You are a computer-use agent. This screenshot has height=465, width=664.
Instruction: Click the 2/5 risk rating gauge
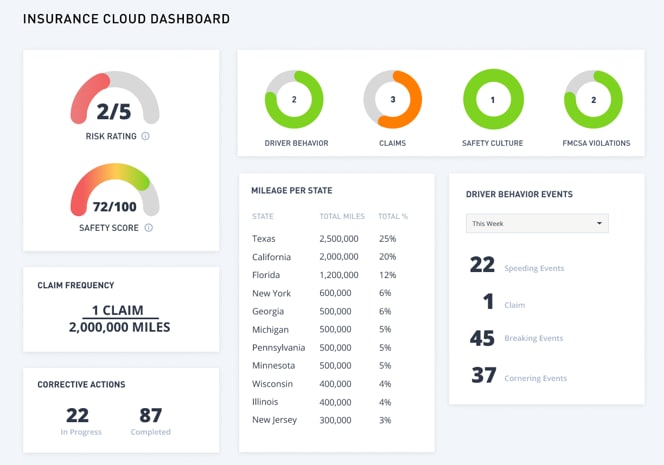pyautogui.click(x=114, y=100)
